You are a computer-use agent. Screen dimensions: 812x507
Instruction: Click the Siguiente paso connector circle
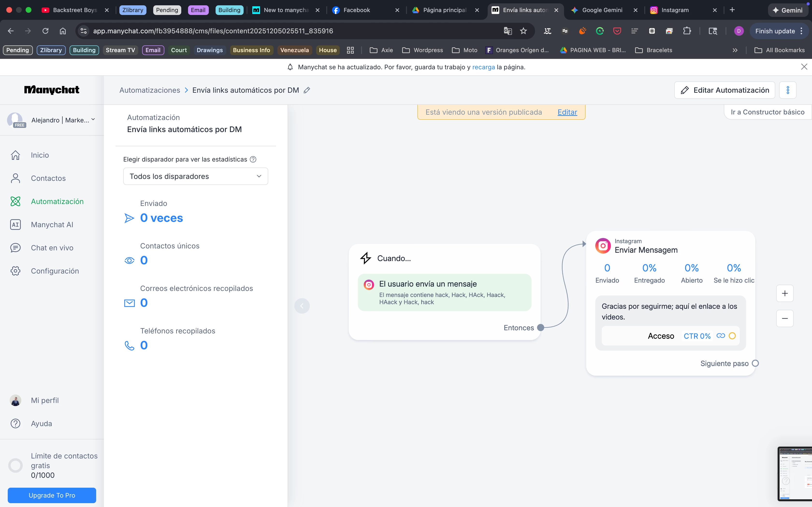point(755,364)
